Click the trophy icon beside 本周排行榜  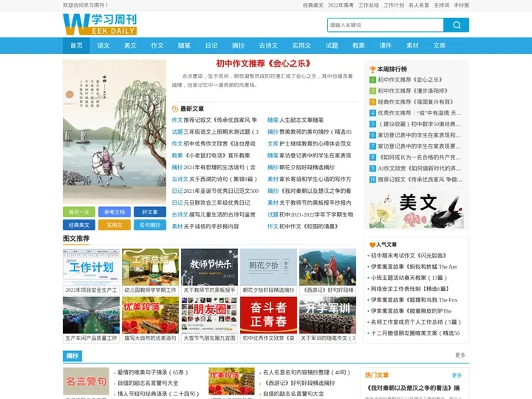372,69
